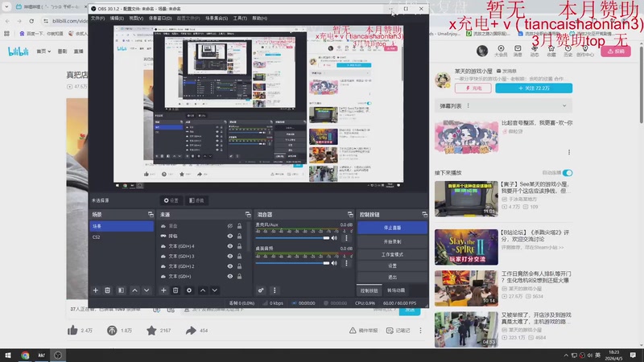Remove selected source with trash icon
This screenshot has width=644, height=362.
coord(175,290)
